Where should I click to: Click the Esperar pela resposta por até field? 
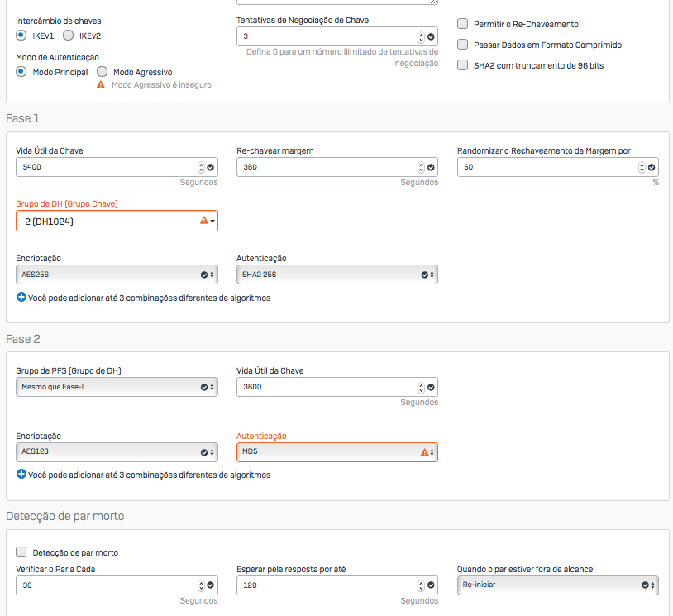tap(327, 585)
